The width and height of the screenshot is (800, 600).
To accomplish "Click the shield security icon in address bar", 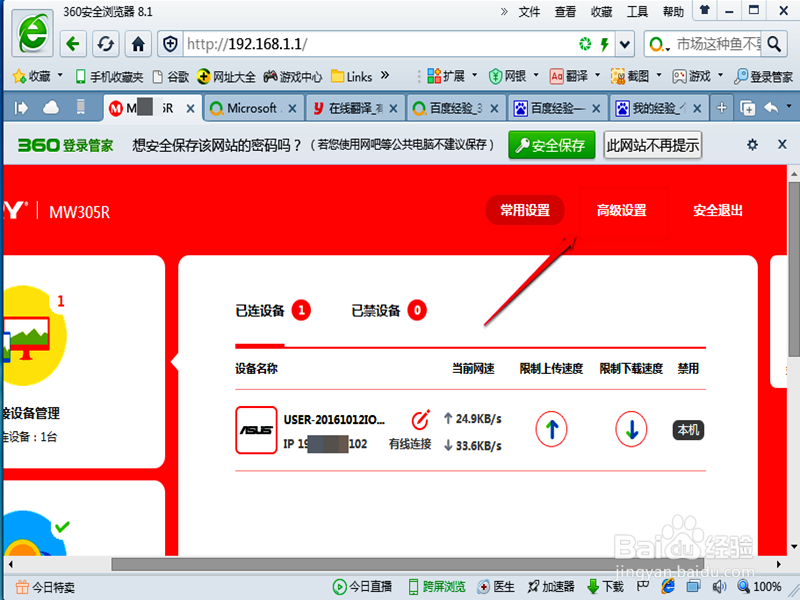I will 170,44.
